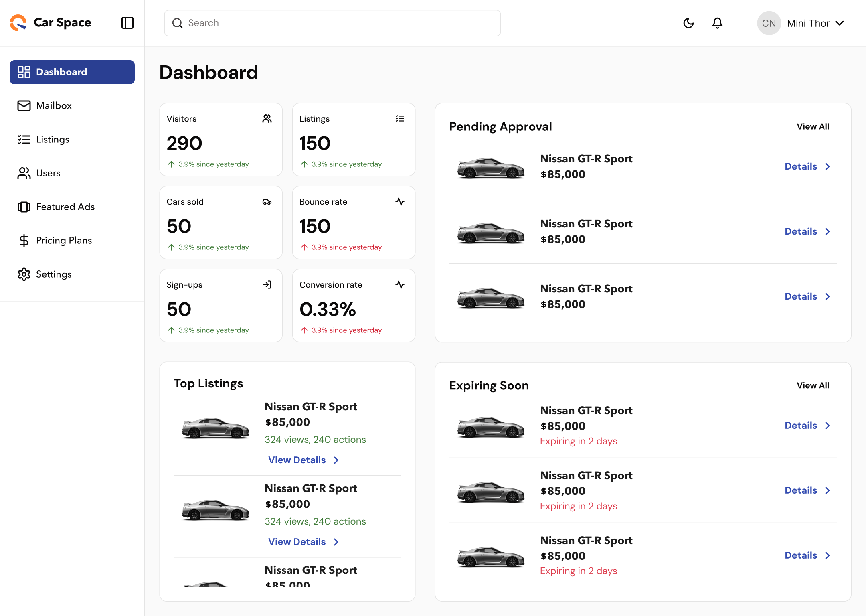Open Details for first Pending Approval car
866x616 pixels.
(801, 167)
